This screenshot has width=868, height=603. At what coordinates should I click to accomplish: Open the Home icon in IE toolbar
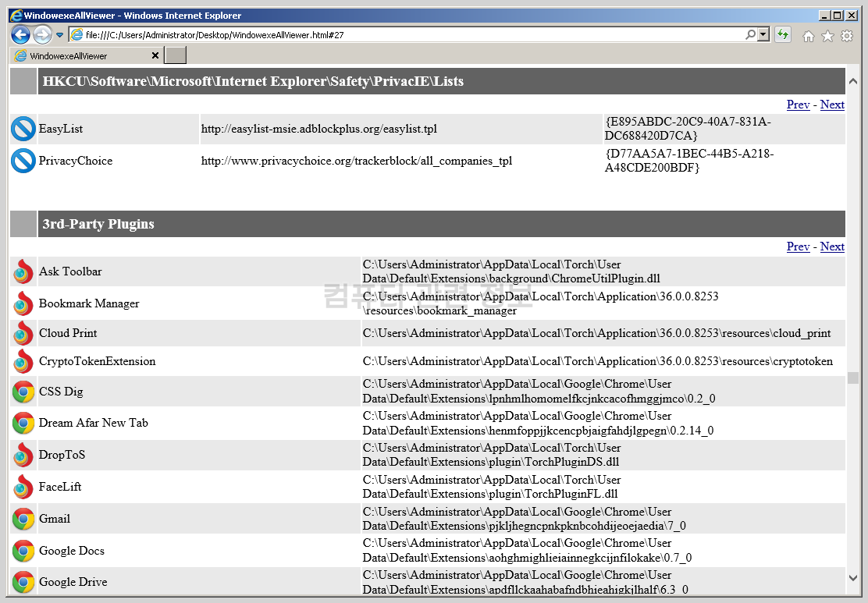click(808, 36)
